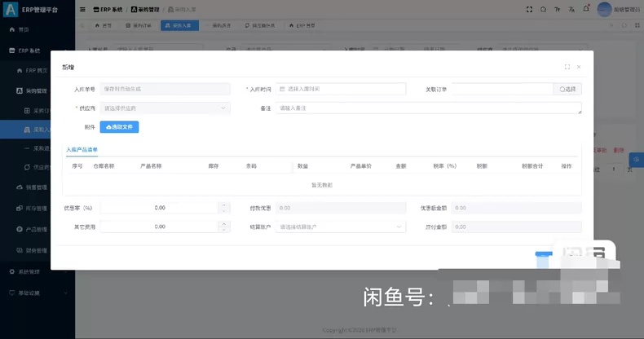644x339 pixels.
Task: Click the user avatar in header
Action: click(604, 10)
